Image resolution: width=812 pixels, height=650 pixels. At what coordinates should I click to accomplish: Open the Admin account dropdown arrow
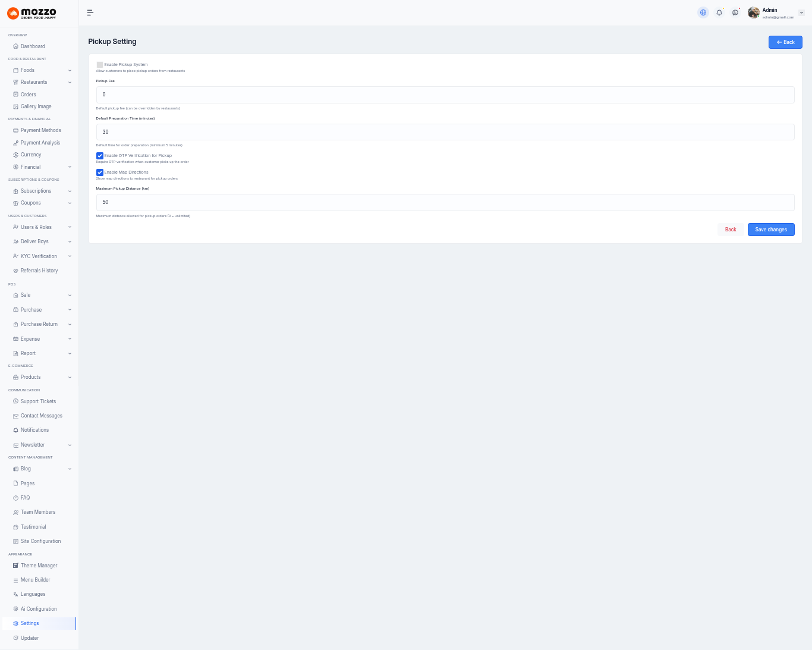click(801, 12)
